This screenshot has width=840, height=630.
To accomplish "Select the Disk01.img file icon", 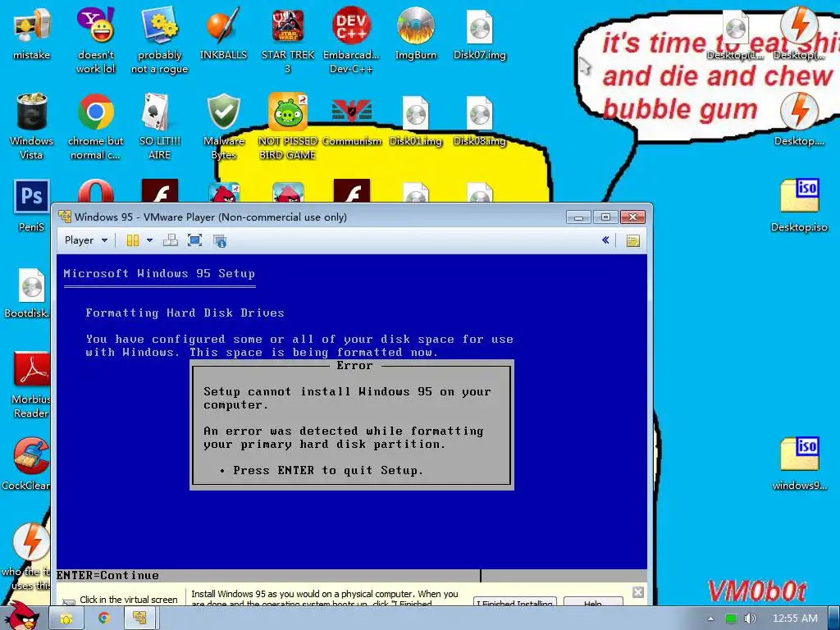I will click(x=416, y=120).
